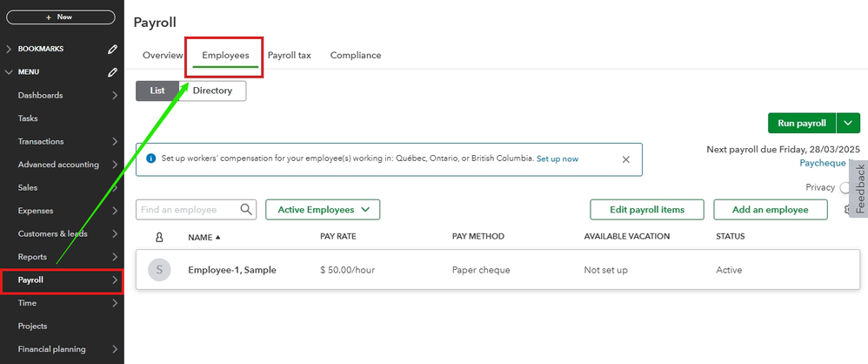Image resolution: width=868 pixels, height=364 pixels.
Task: Open the Payroll tax tab
Action: [x=289, y=55]
